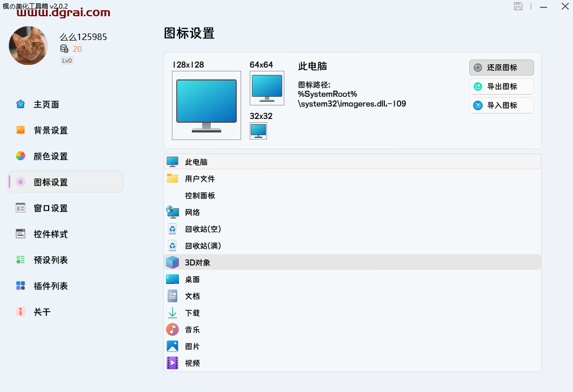Select the 视频 list row
Viewport: 573px width, 392px height.
click(352, 363)
